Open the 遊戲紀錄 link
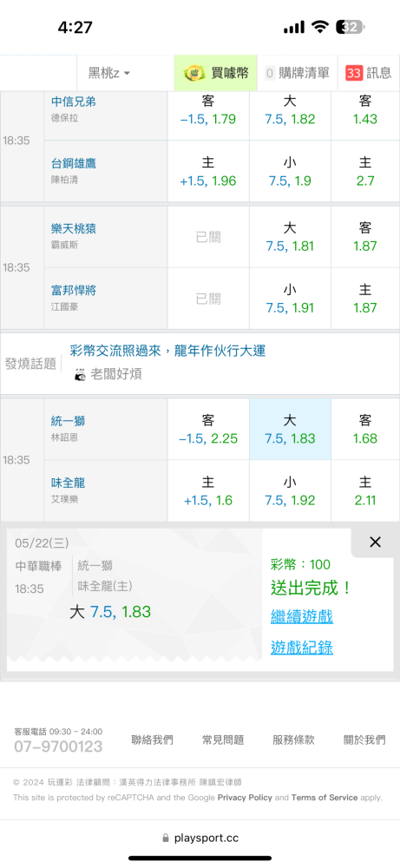 point(302,648)
